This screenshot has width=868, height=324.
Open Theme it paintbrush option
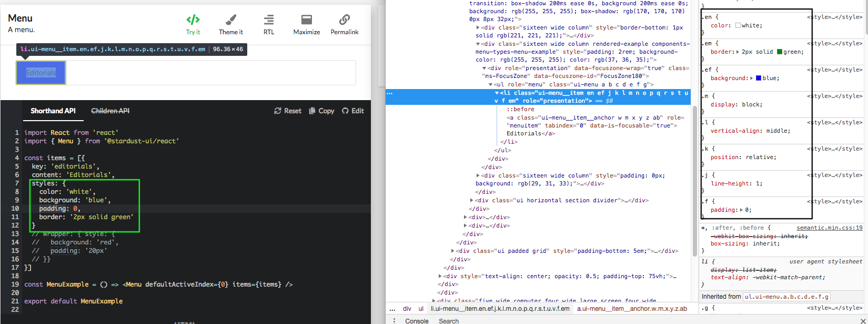231,25
